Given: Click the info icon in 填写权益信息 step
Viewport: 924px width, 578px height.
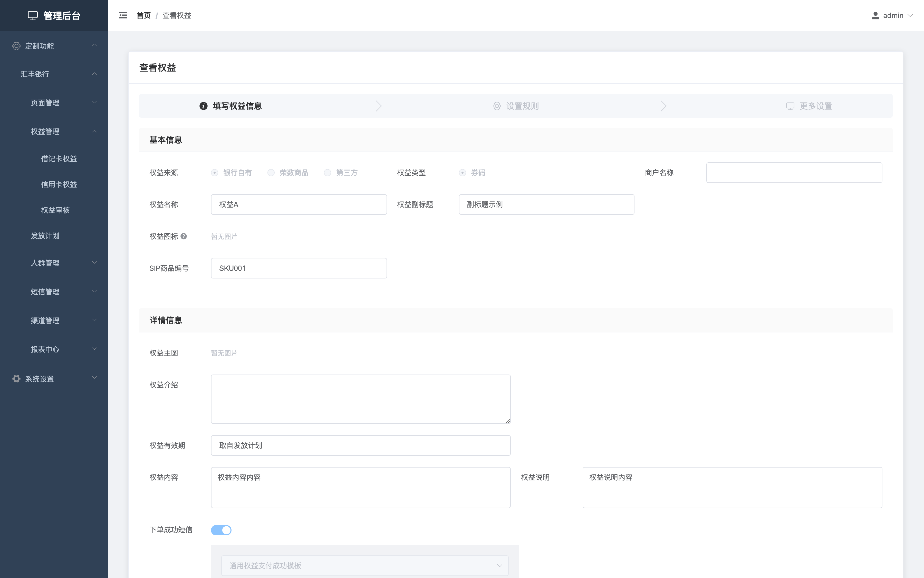Looking at the screenshot, I should 204,106.
